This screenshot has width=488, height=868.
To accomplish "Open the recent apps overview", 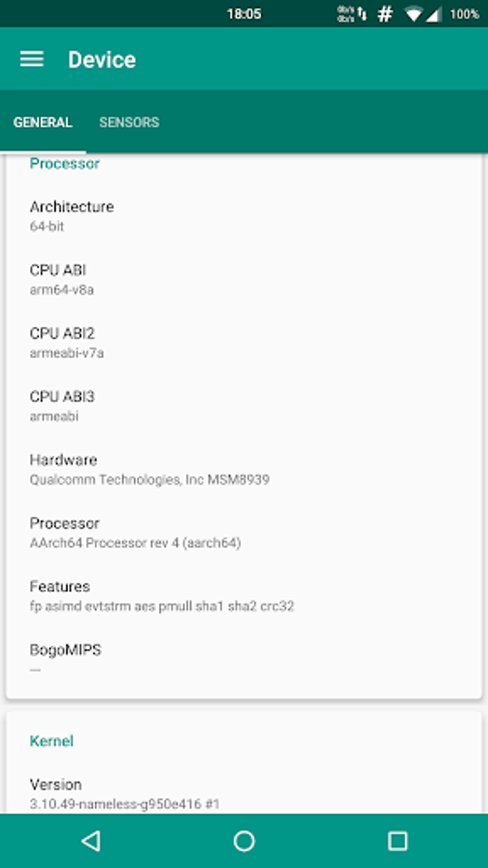I will (397, 841).
